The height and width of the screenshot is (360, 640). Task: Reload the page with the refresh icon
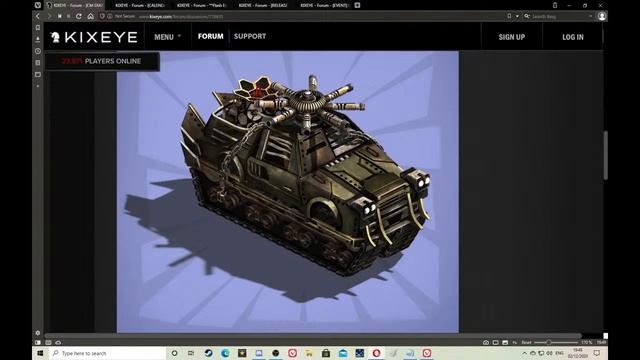click(79, 16)
